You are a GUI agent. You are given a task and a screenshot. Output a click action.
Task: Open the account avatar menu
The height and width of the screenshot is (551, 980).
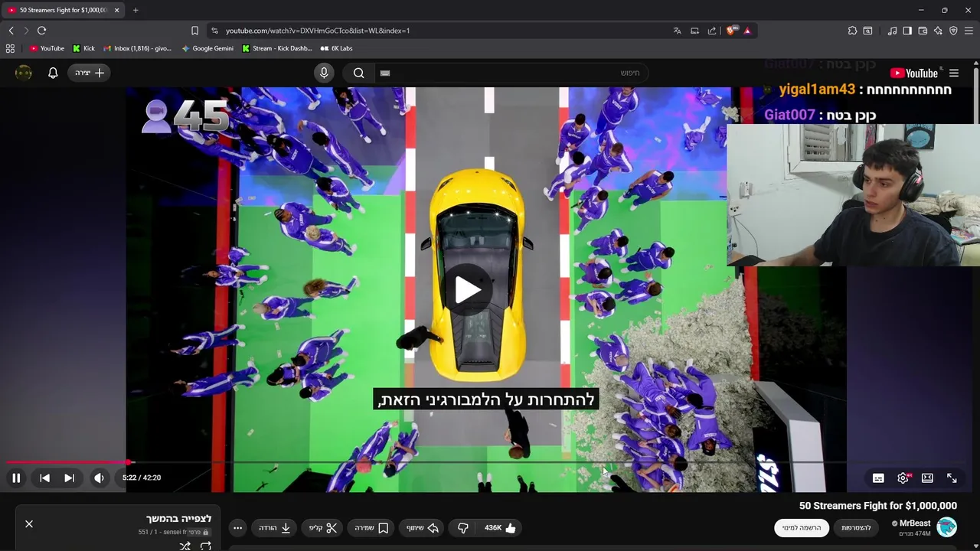[x=24, y=73]
